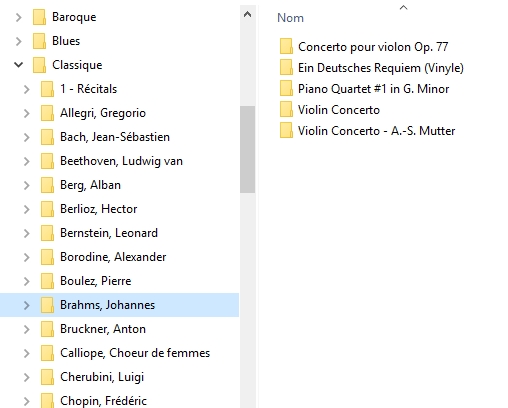Screen dimensions: 508x408
Task: Click Concerto pour violon Op. 77 folder icon
Action: (x=286, y=46)
